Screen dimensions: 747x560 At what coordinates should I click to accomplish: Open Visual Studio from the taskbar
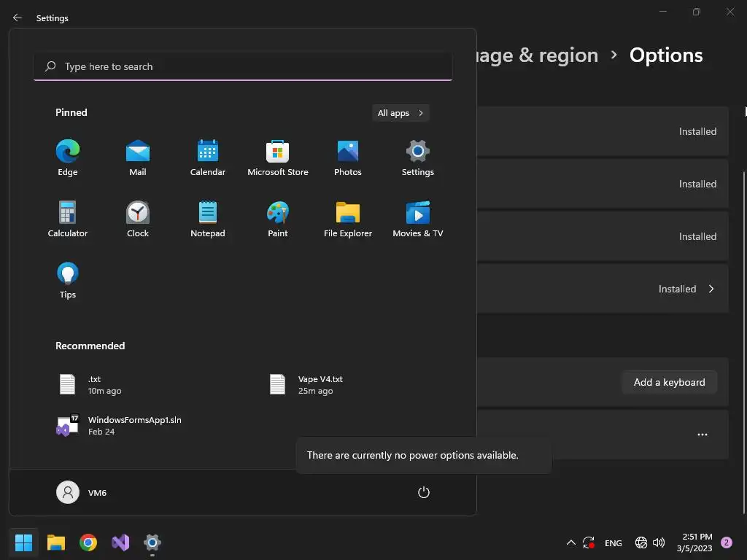[120, 542]
